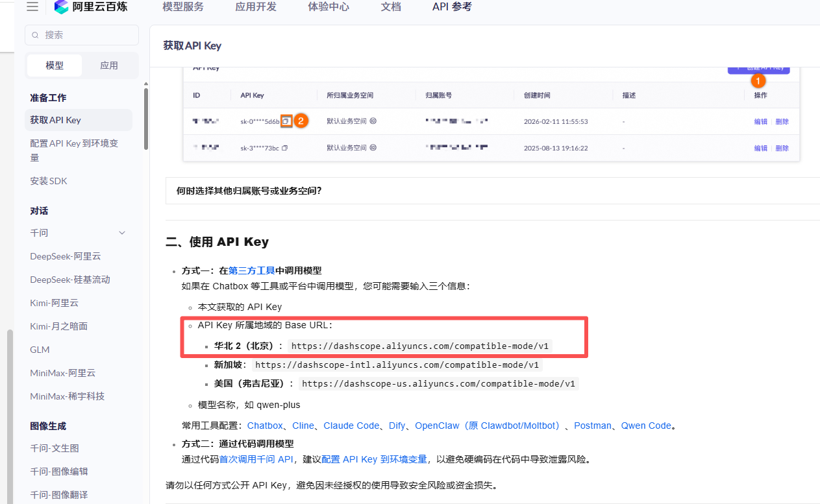Click the 模型名称，如 qwen-plus bullet

point(249,405)
